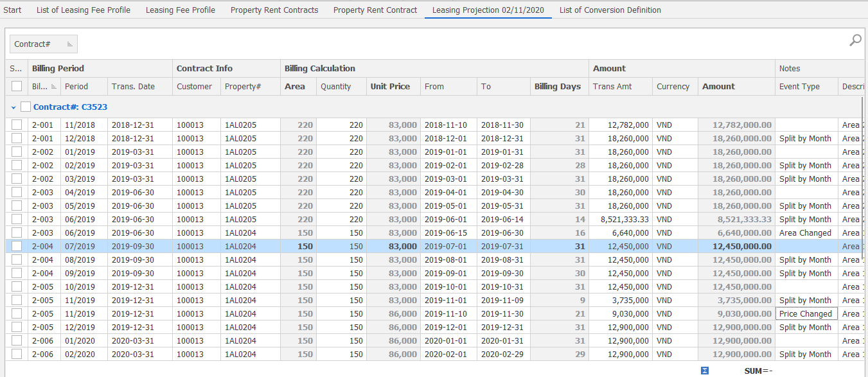Select checkbox of first 11/2018 row
The height and width of the screenshot is (377, 868).
17,125
